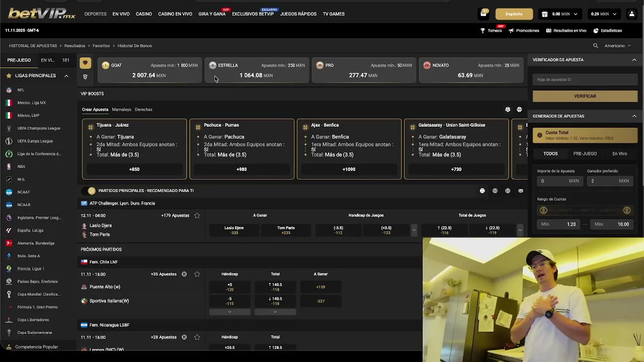Open Historial De Bonos link
The height and width of the screenshot is (362, 644).
click(135, 46)
